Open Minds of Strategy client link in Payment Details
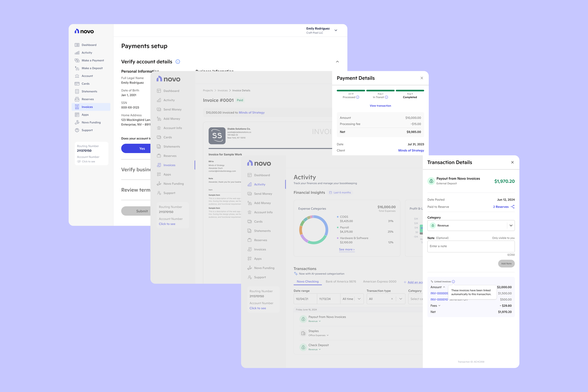588x392 pixels. (x=411, y=150)
